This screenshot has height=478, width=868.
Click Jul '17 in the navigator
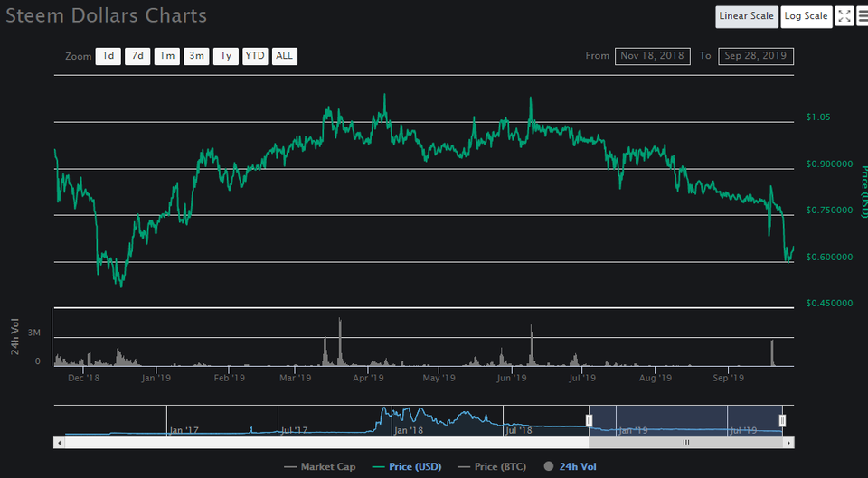click(x=295, y=430)
